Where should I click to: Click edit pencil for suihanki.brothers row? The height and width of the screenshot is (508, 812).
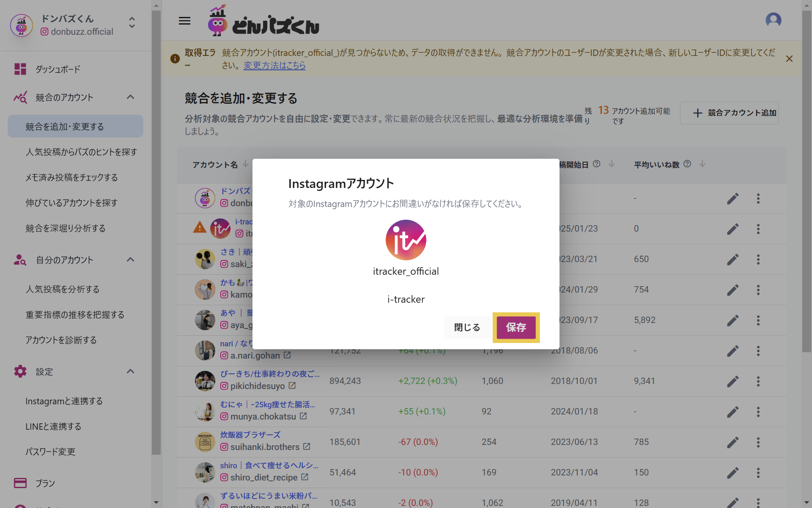[x=732, y=442]
